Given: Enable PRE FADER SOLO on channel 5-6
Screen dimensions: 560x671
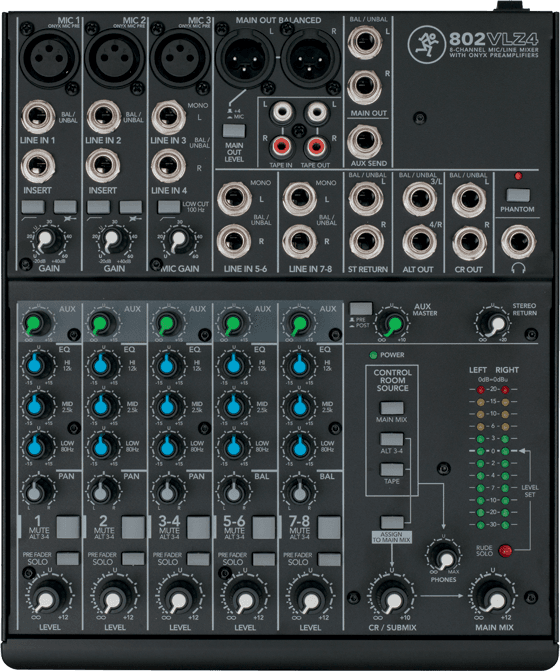Looking at the screenshot, I should pos(264,559).
